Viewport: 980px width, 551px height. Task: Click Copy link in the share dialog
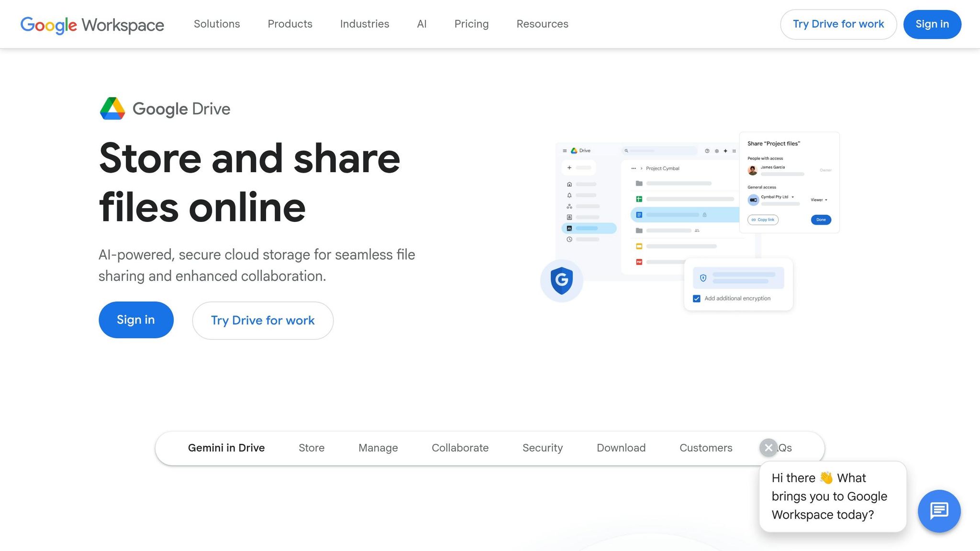coord(763,220)
